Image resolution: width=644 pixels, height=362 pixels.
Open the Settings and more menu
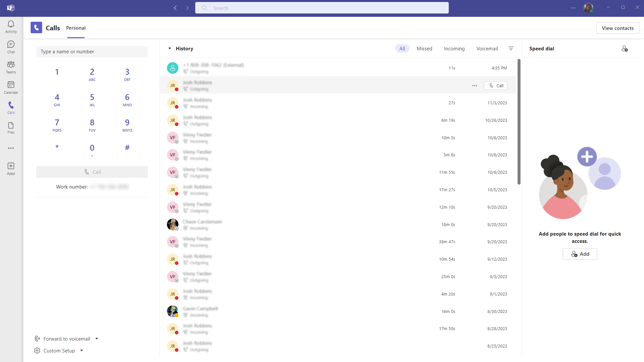(x=573, y=8)
